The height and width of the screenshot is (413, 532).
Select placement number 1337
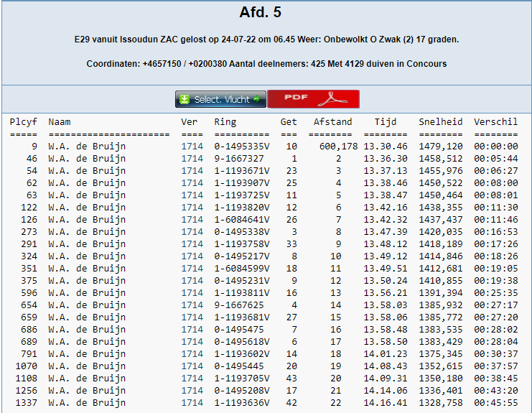26,403
